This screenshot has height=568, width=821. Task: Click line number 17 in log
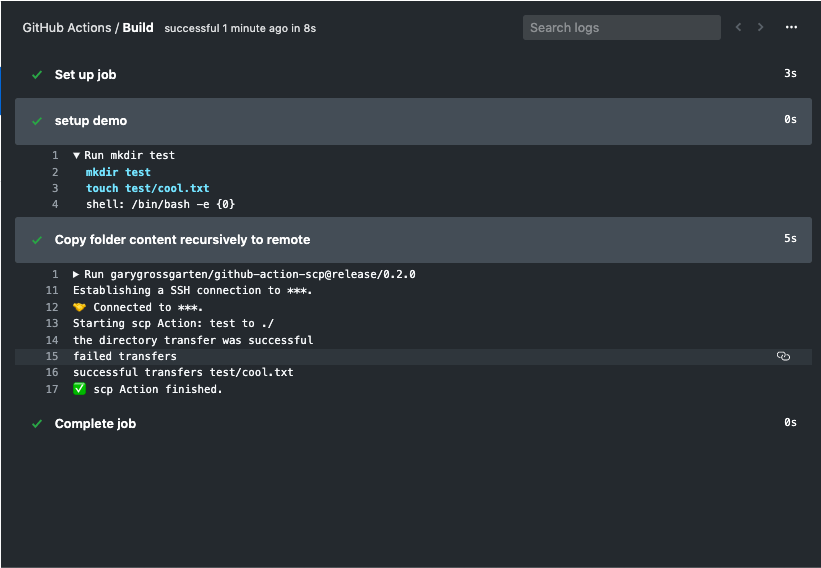(x=52, y=389)
